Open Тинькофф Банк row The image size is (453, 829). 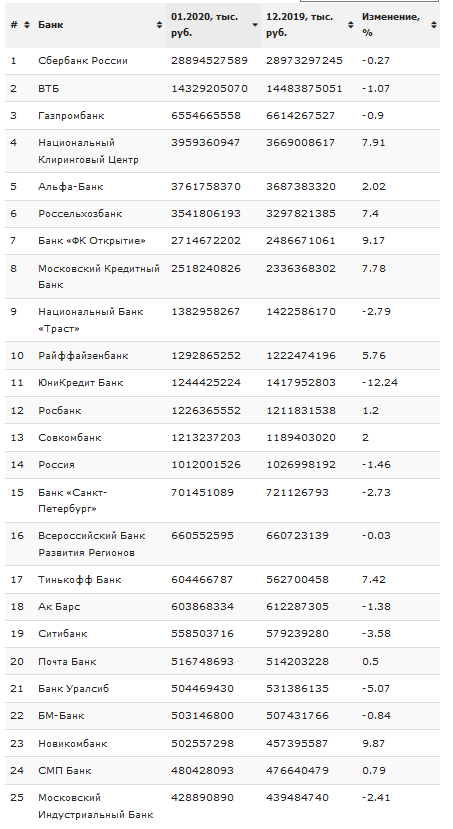pos(79,580)
